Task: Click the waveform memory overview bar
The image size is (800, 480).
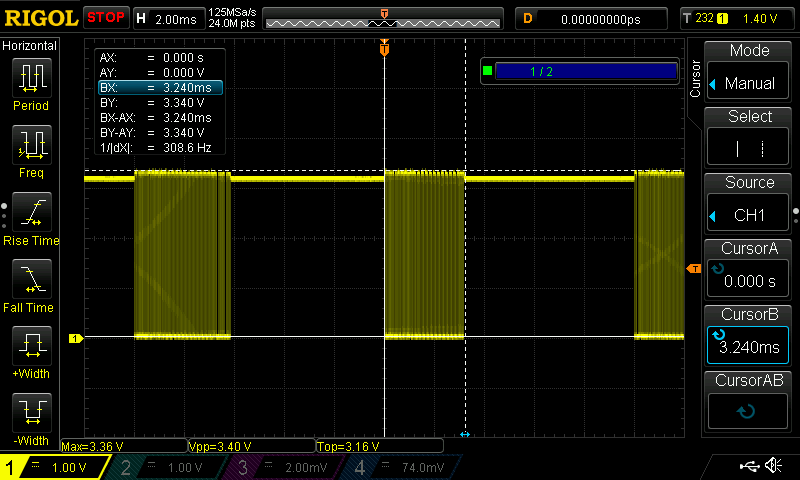Action: (x=383, y=19)
